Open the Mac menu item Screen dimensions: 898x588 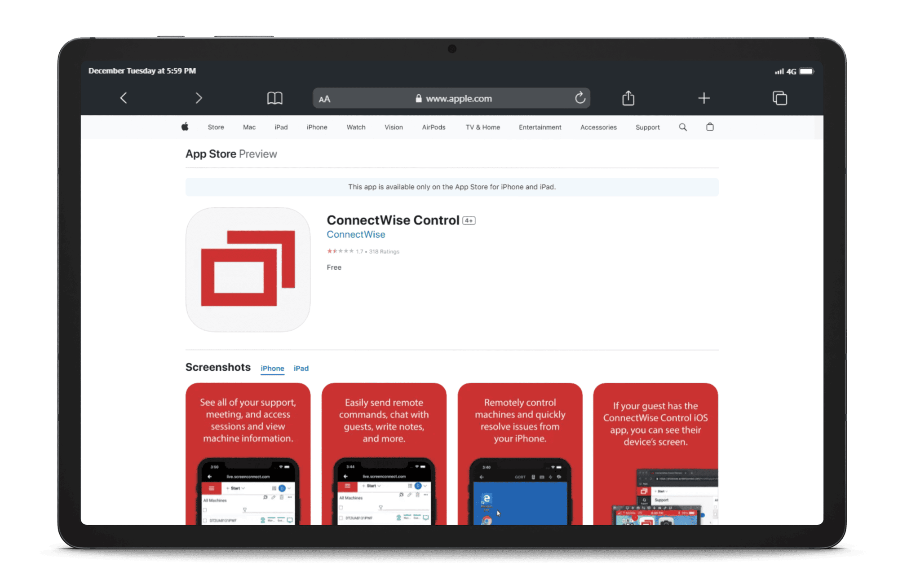coord(249,127)
